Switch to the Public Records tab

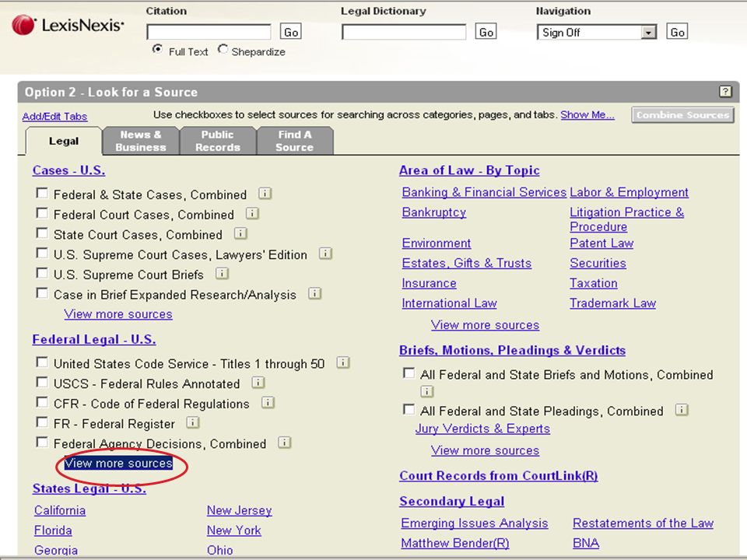[218, 141]
